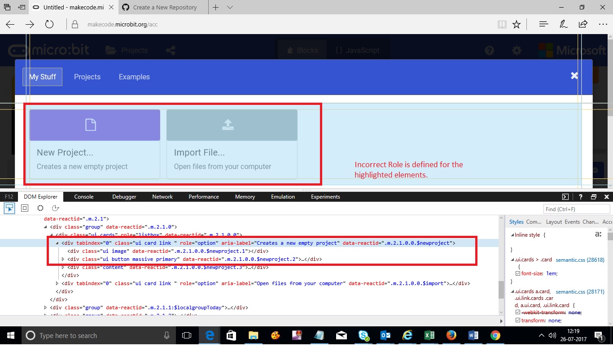Collapse the .ui.cards a.card rule

[512, 292]
